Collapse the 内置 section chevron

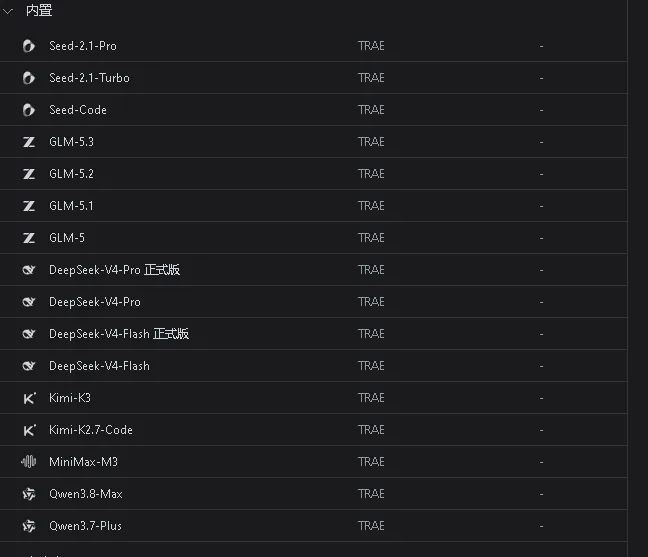8,12
